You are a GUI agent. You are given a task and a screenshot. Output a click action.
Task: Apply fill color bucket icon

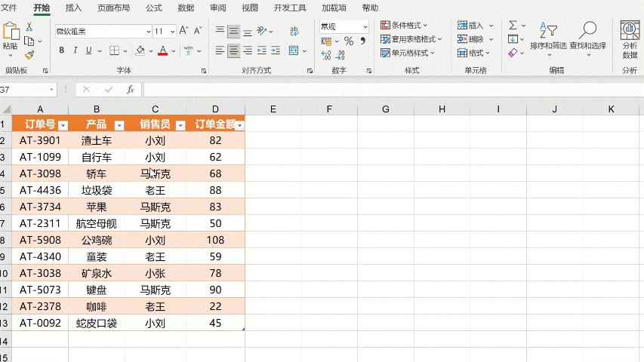140,51
